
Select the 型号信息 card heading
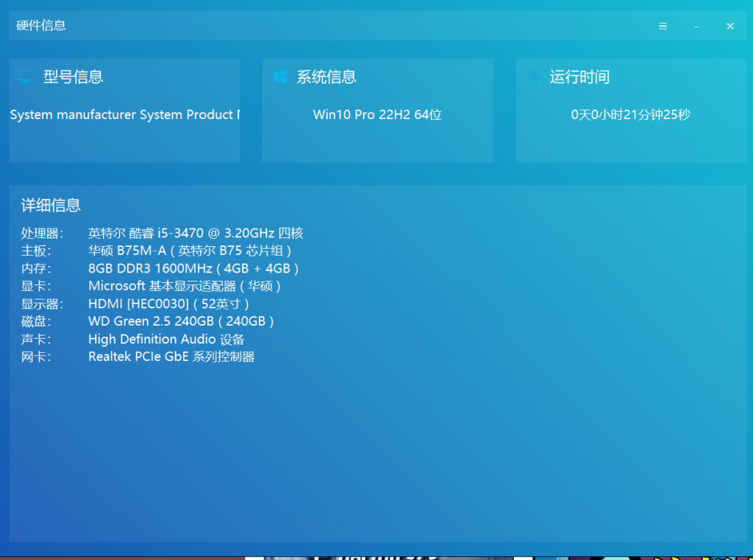click(x=73, y=77)
